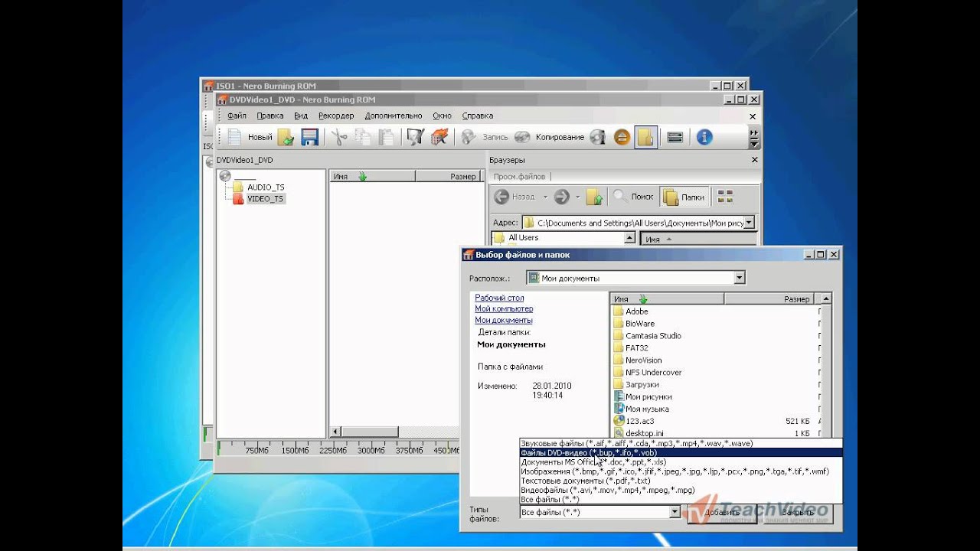The image size is (980, 551).
Task: Sort compilation list by Имя column
Action: [372, 176]
